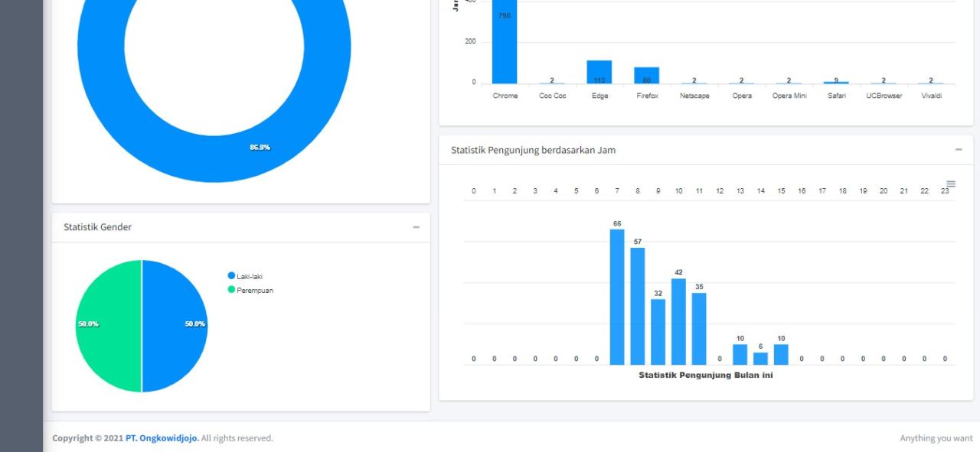
Task: Click the hour 8 bar showing 57
Action: [x=637, y=306]
